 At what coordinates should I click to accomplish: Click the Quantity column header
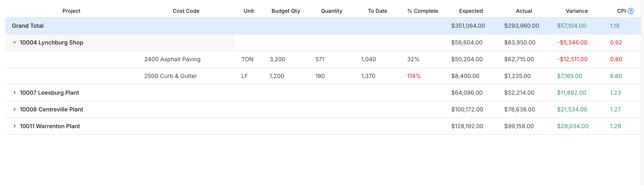331,11
